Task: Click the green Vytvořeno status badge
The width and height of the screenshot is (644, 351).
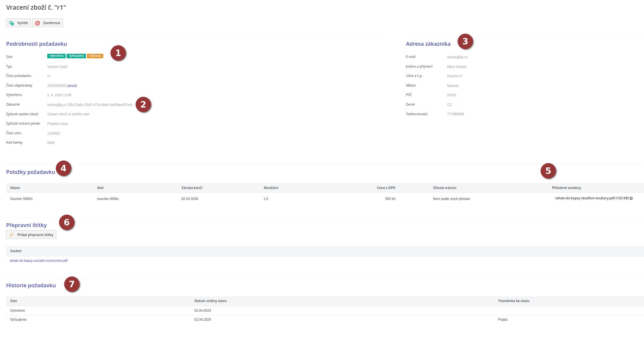Action: (x=56, y=56)
